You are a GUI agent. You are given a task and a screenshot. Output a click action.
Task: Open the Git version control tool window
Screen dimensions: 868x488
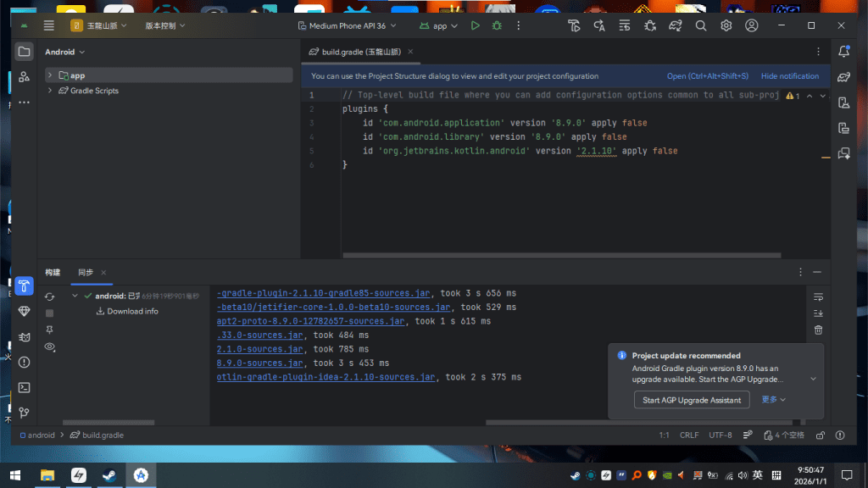click(x=24, y=413)
